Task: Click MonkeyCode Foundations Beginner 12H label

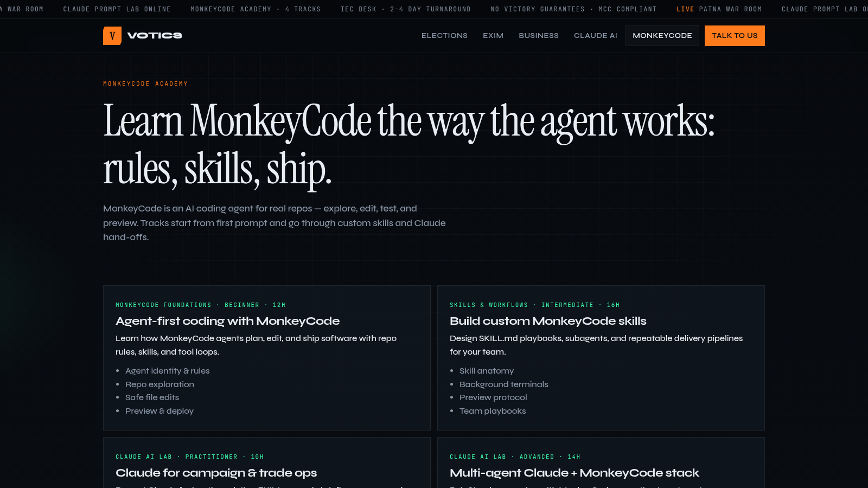Action: point(201,305)
